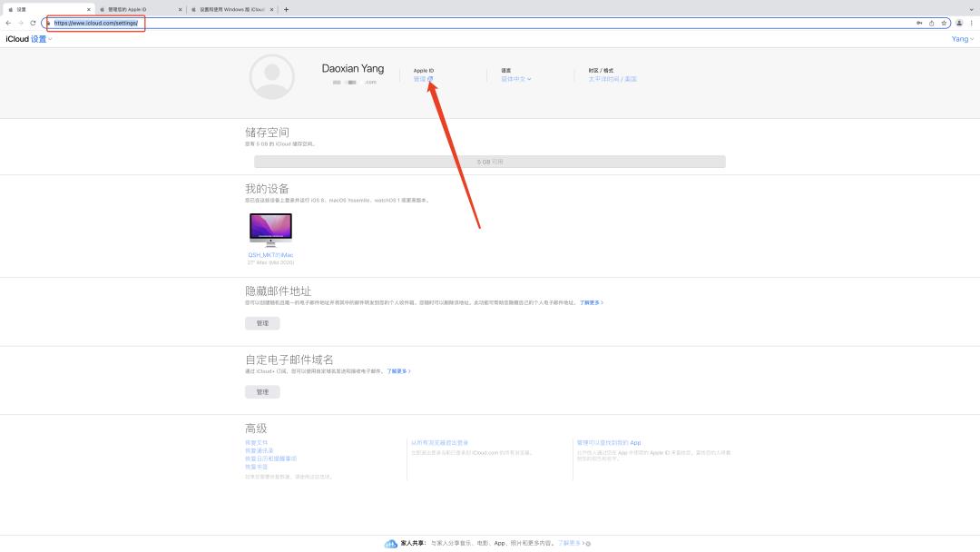The width and height of the screenshot is (980, 552).
Task: Click the 5 GB storage usage bar
Action: 490,161
